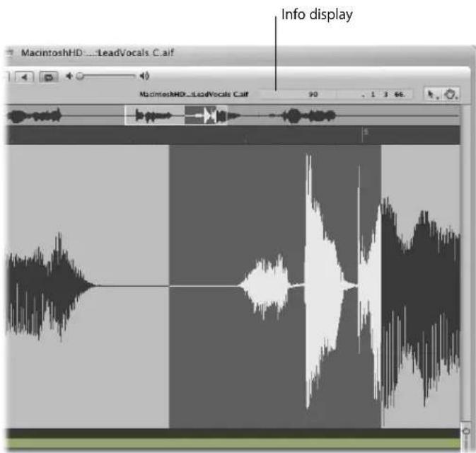This screenshot has width=476, height=453.
Task: Click the LeadVocals C.aif name in info bar
Action: (x=194, y=94)
